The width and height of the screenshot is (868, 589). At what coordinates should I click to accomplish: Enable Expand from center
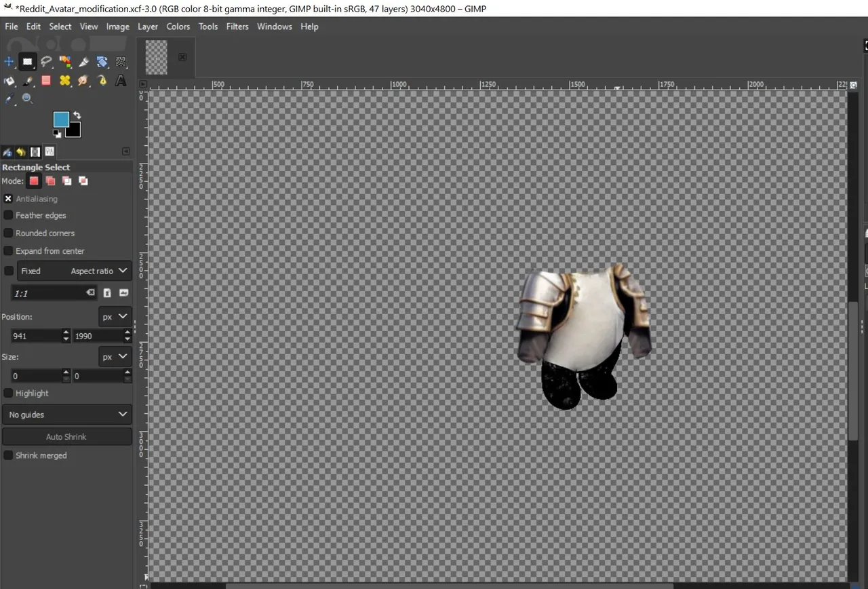coord(8,250)
